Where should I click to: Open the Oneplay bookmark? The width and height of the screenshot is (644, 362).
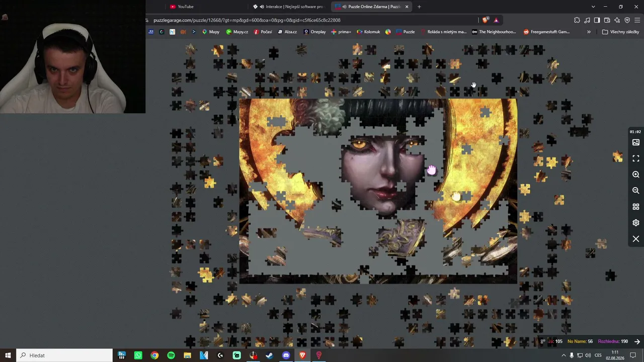click(314, 32)
